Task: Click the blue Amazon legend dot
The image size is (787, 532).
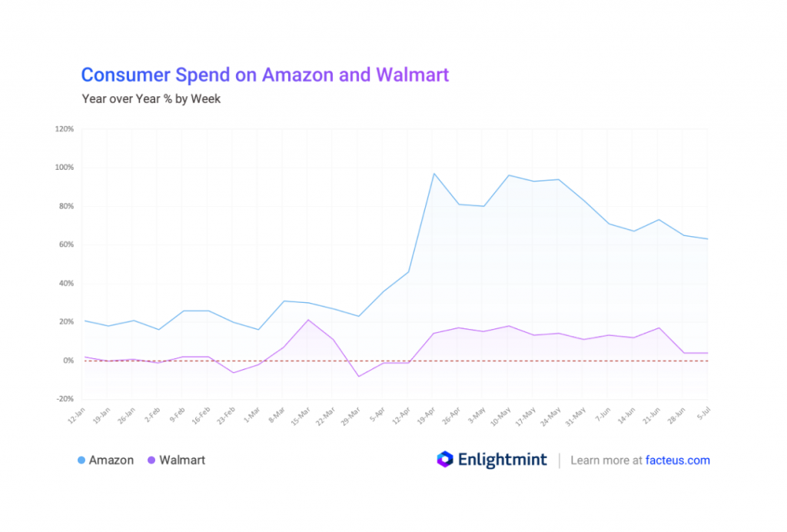Action: [x=81, y=461]
